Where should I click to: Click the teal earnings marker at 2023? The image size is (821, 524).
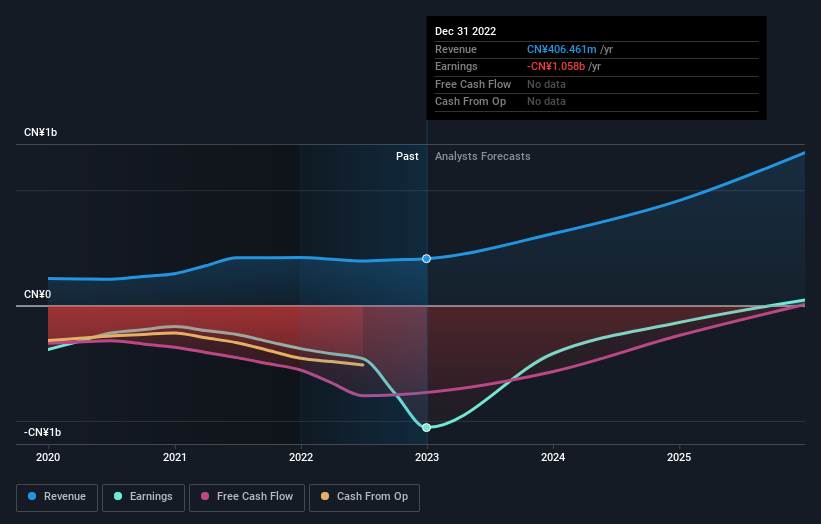[426, 428]
